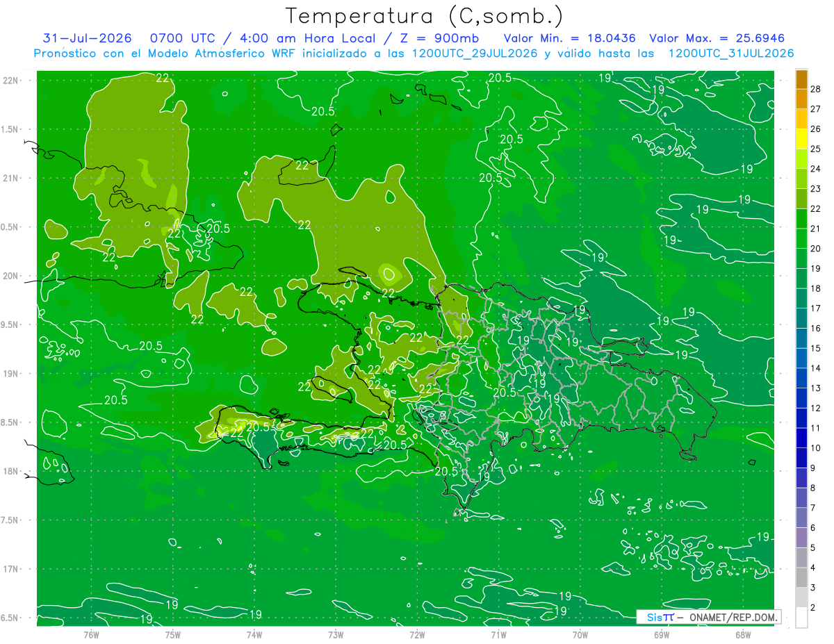Click the white segment at the color bar bottom
The image size is (834, 644).
pyautogui.click(x=801, y=618)
